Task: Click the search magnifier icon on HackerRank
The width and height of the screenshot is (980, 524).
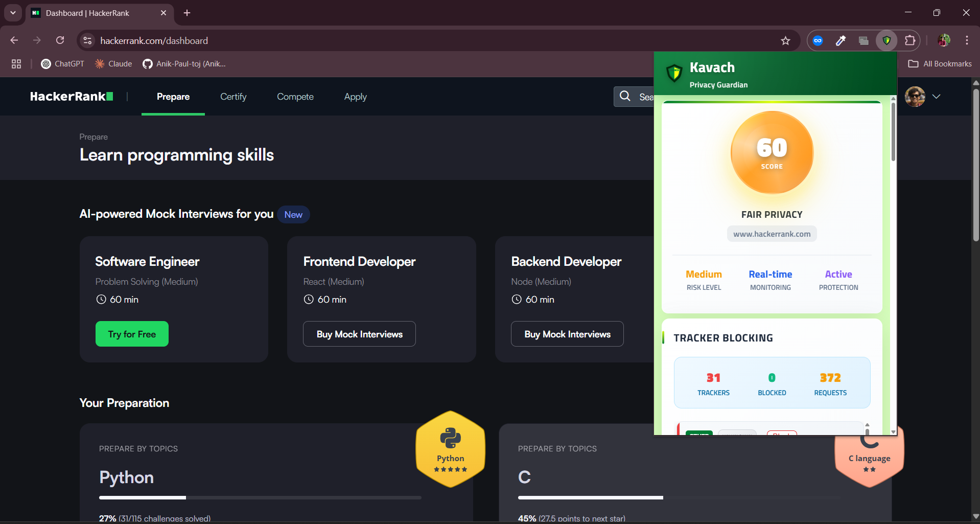Action: click(625, 96)
